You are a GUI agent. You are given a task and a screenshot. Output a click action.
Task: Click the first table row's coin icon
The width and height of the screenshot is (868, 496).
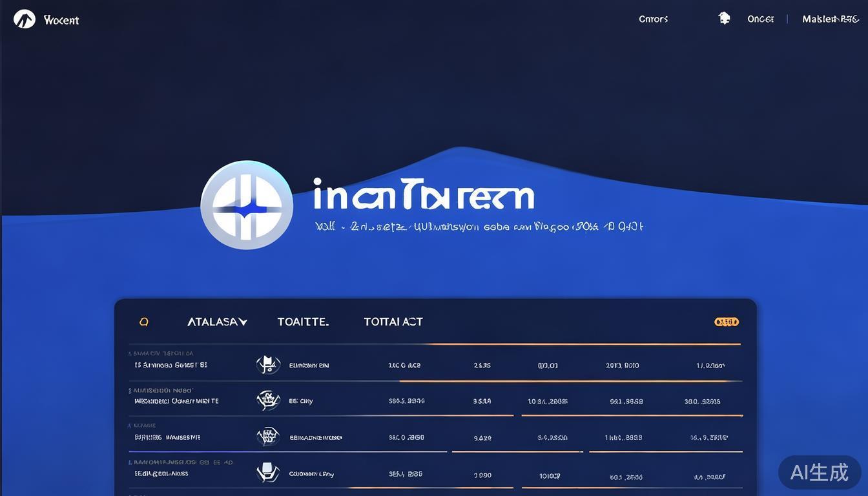click(268, 365)
